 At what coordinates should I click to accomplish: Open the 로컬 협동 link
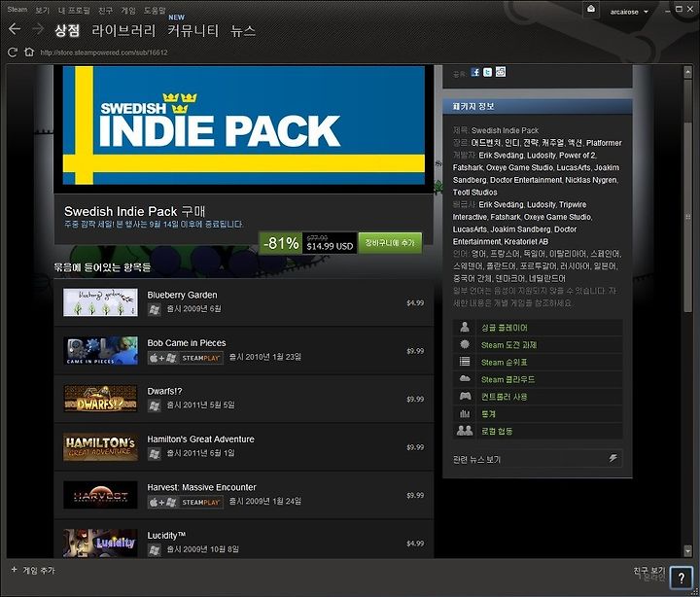[x=497, y=431]
